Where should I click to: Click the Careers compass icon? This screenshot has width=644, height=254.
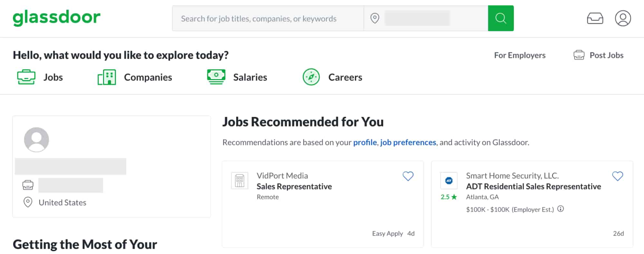point(311,77)
